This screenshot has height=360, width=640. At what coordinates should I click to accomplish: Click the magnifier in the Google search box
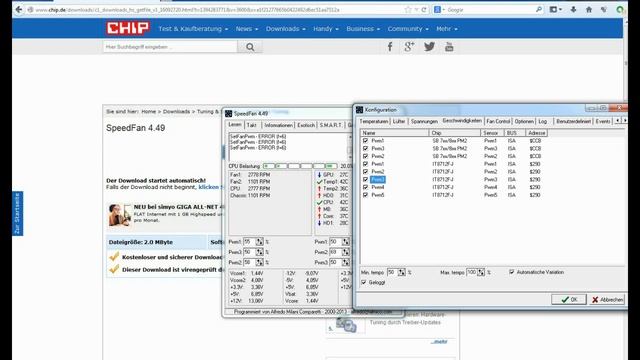click(539, 9)
